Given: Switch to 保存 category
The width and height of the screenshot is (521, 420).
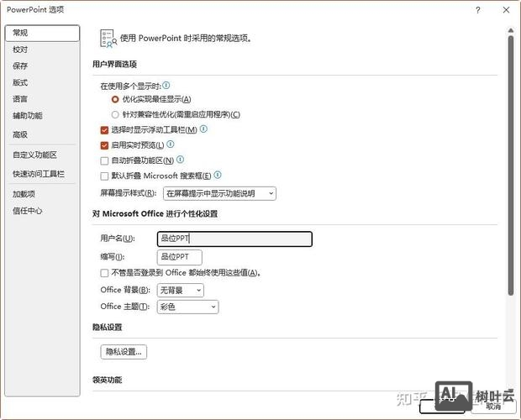Looking at the screenshot, I should [x=43, y=66].
